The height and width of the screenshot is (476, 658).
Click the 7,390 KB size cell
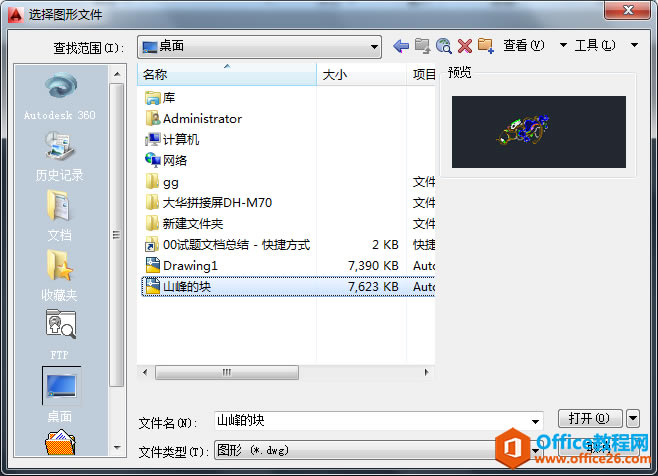(x=373, y=266)
